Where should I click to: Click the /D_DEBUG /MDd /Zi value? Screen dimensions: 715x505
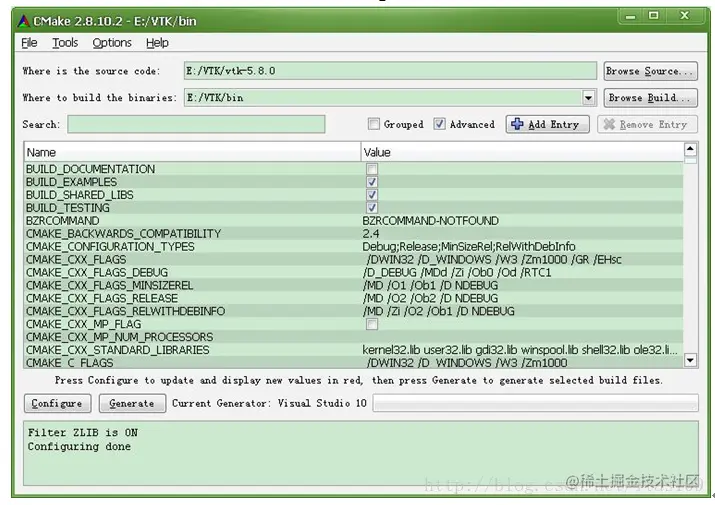pyautogui.click(x=457, y=272)
